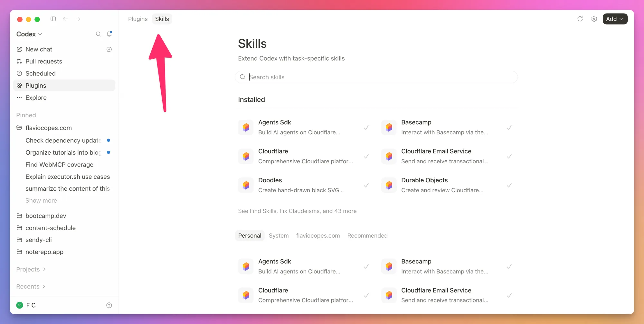The height and width of the screenshot is (324, 644).
Task: Toggle checkmark for installed Cloudflare Email Service
Action: pos(509,157)
